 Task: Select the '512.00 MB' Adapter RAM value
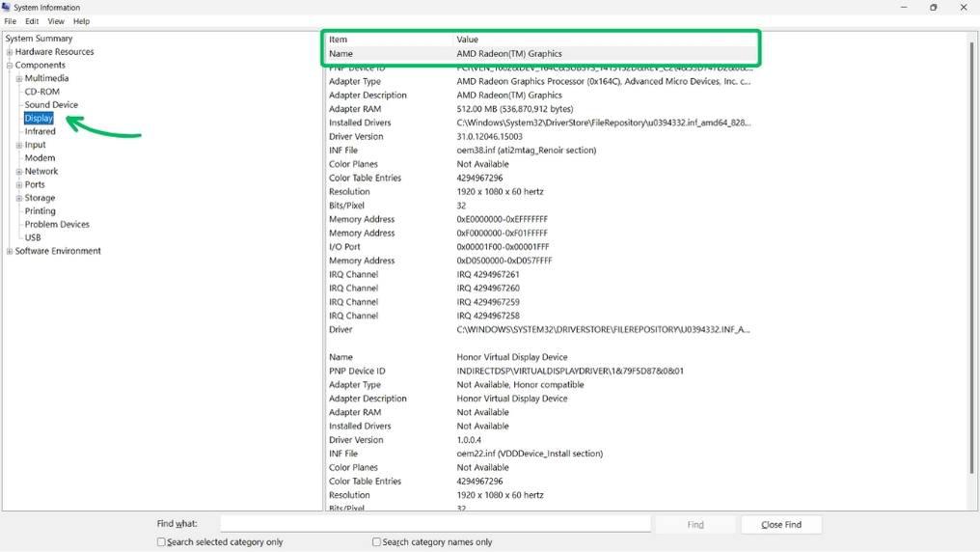click(x=514, y=109)
